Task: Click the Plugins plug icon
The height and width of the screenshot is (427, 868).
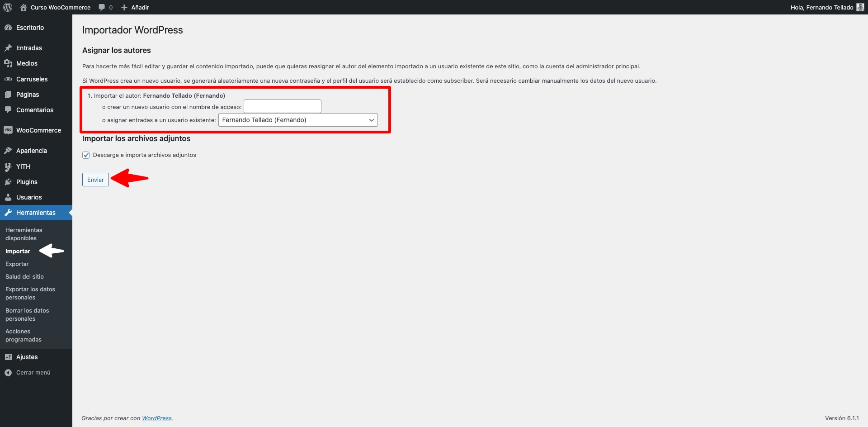Action: point(8,182)
